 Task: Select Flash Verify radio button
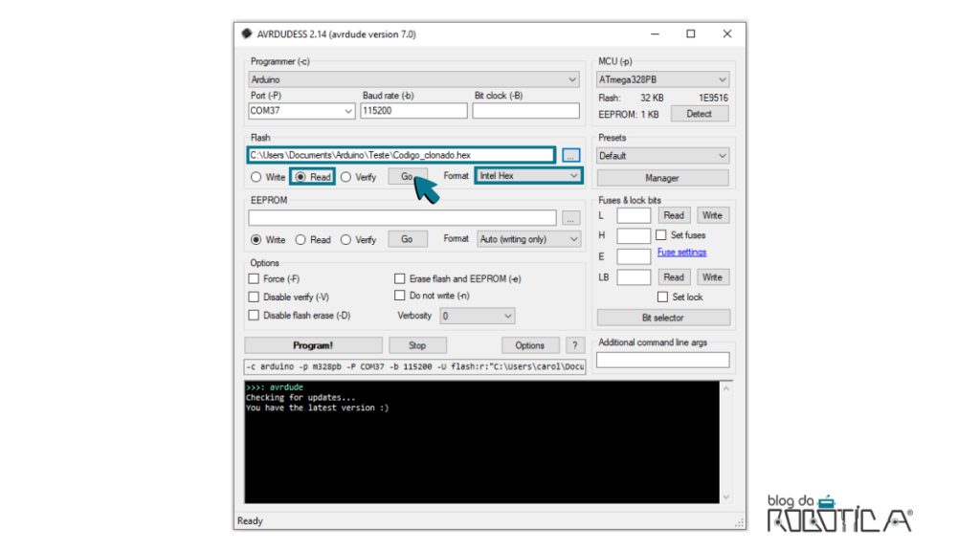tap(345, 177)
